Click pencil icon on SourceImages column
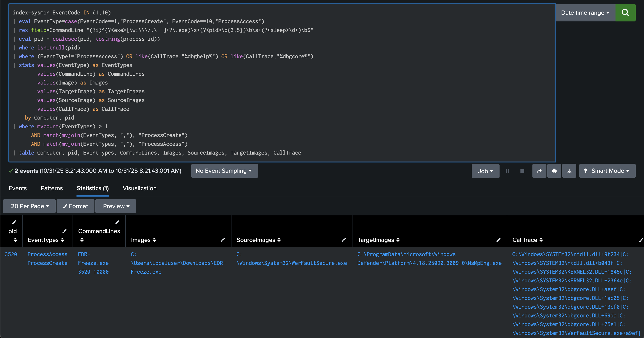This screenshot has height=338, width=644. point(344,240)
